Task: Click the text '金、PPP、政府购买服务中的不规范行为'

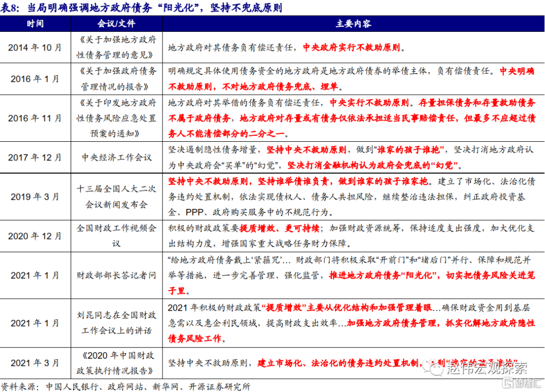Action: pos(248,212)
